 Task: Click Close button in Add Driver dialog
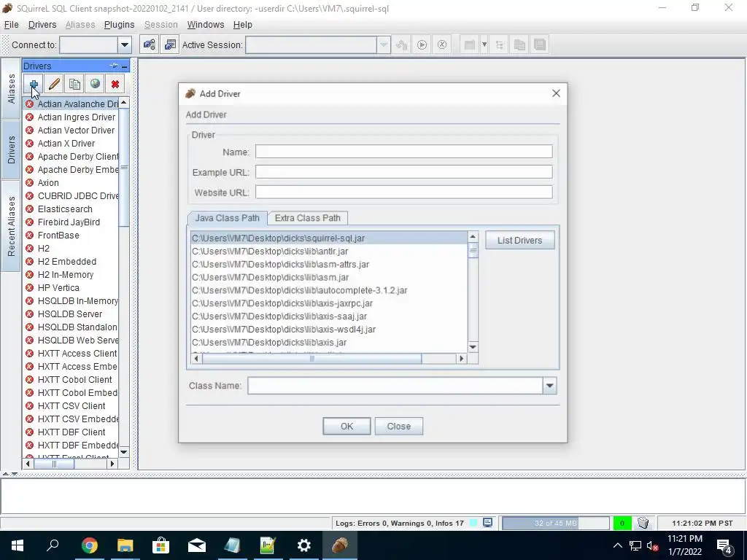click(x=399, y=426)
